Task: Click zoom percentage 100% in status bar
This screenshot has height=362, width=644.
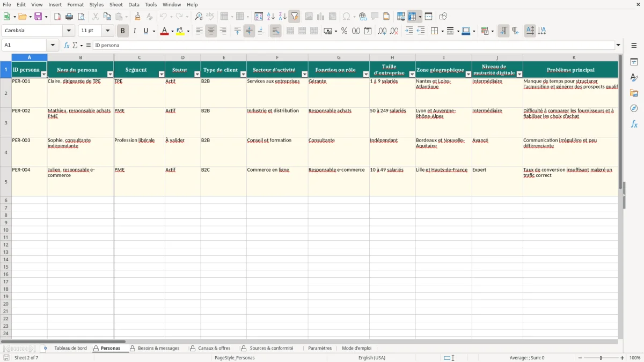Action: click(635, 358)
